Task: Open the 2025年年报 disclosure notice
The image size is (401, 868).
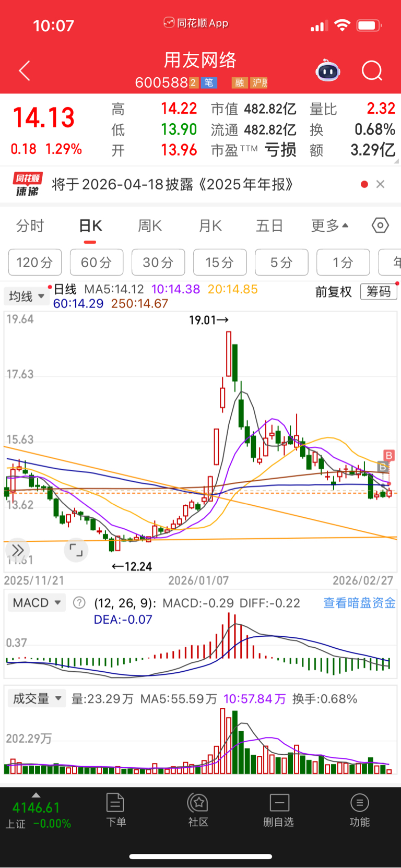Action: coord(172,184)
